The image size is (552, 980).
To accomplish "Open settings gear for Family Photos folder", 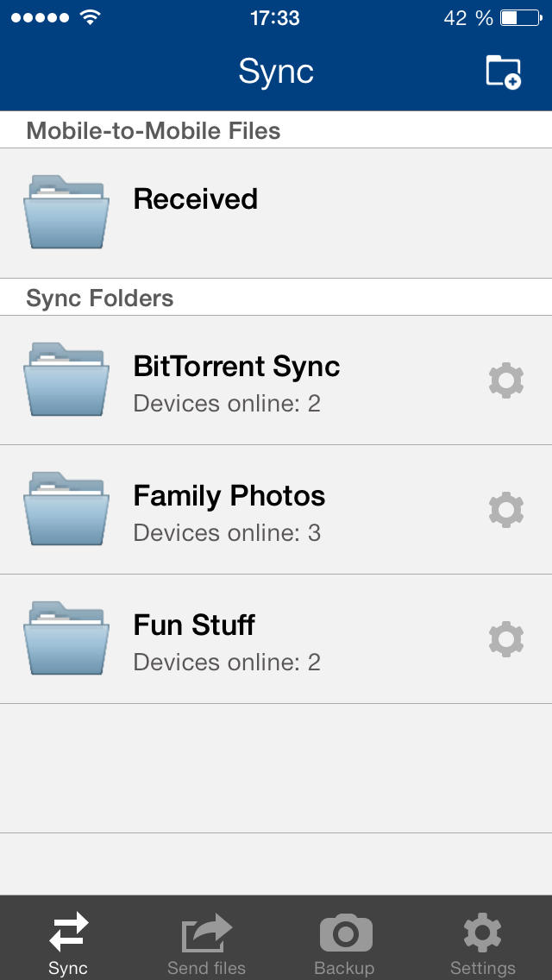I will [x=506, y=510].
